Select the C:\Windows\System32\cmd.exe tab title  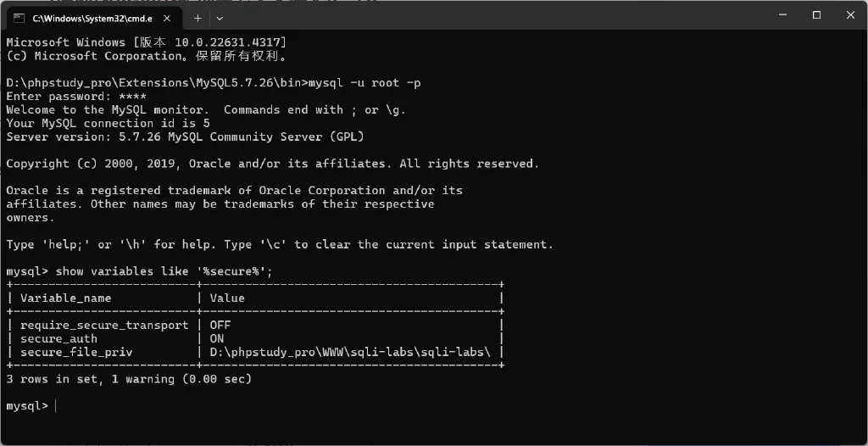(x=92, y=19)
